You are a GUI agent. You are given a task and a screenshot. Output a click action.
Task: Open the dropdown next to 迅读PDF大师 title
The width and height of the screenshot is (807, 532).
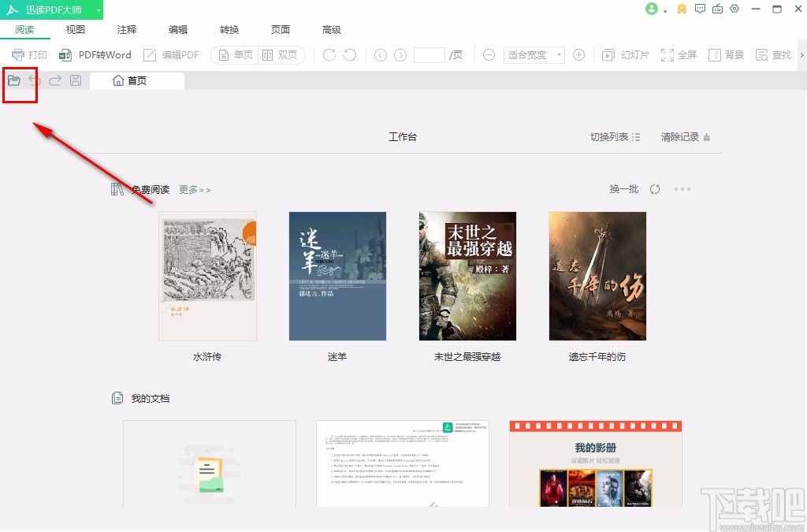(x=99, y=9)
